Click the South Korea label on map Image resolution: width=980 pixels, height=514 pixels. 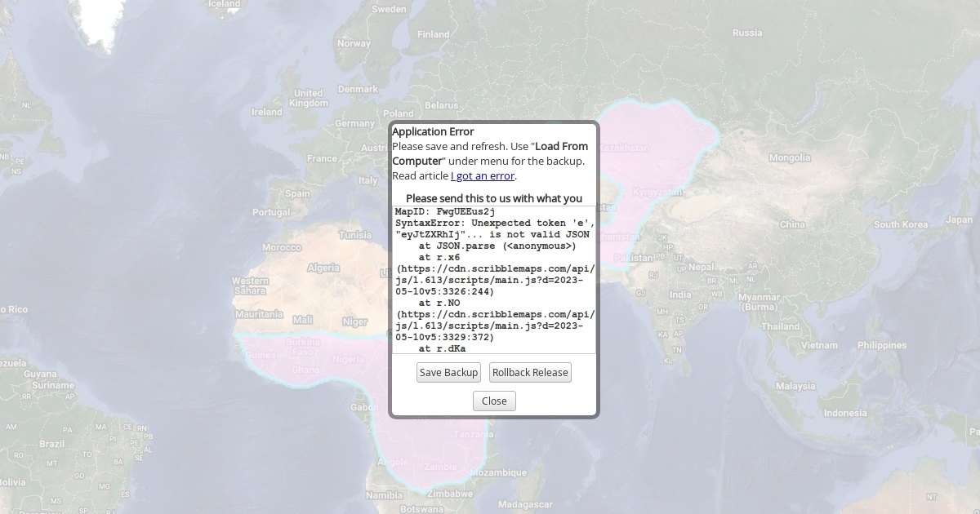(901, 224)
